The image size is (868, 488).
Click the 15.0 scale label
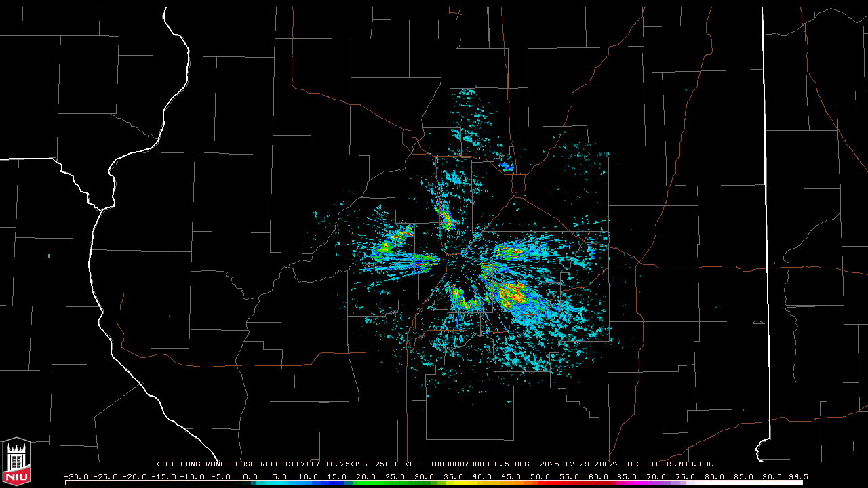coord(337,476)
